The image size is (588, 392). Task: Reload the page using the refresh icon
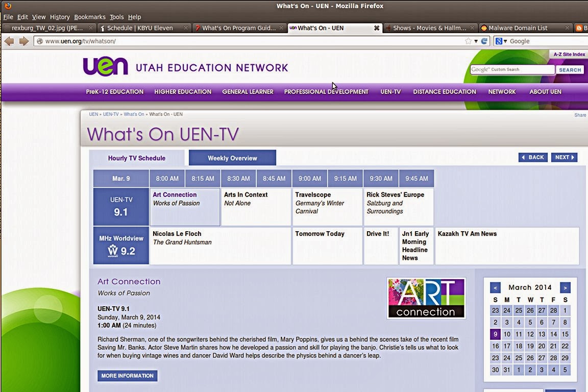484,41
